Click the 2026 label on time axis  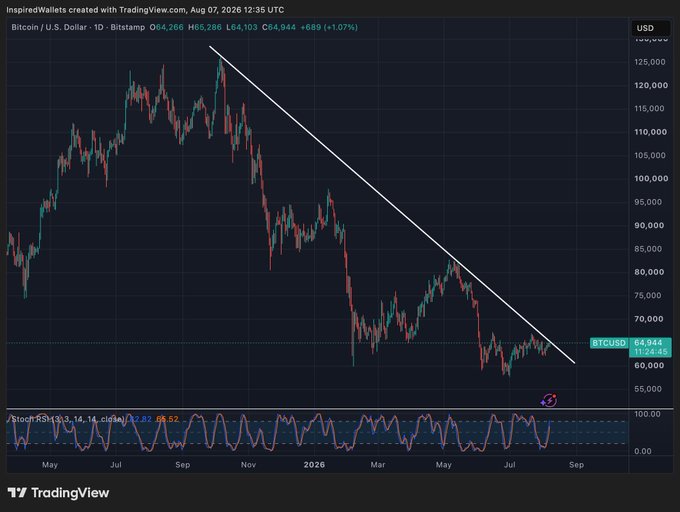[314, 465]
